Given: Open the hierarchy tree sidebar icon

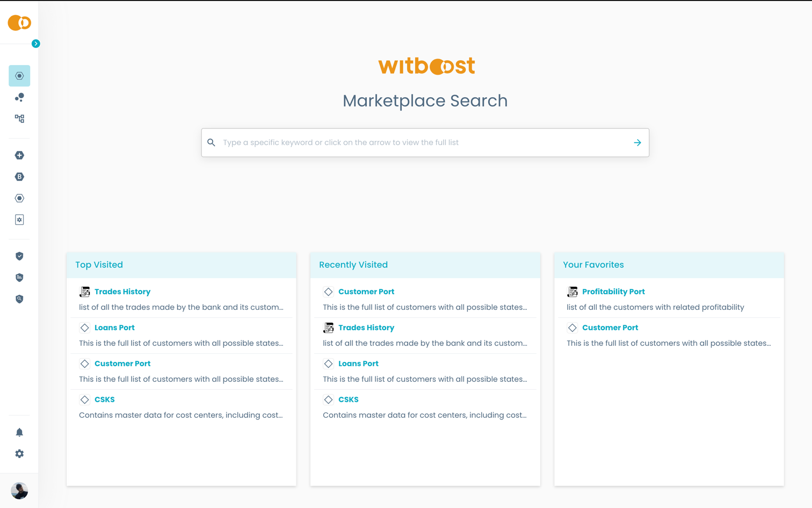Looking at the screenshot, I should tap(19, 119).
